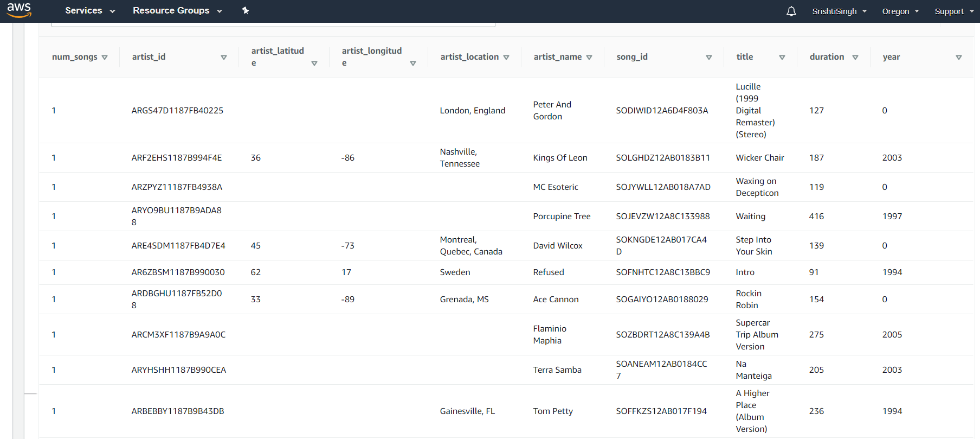The image size is (980, 439).
Task: Click the artist_name column sort arrow
Action: click(x=589, y=58)
